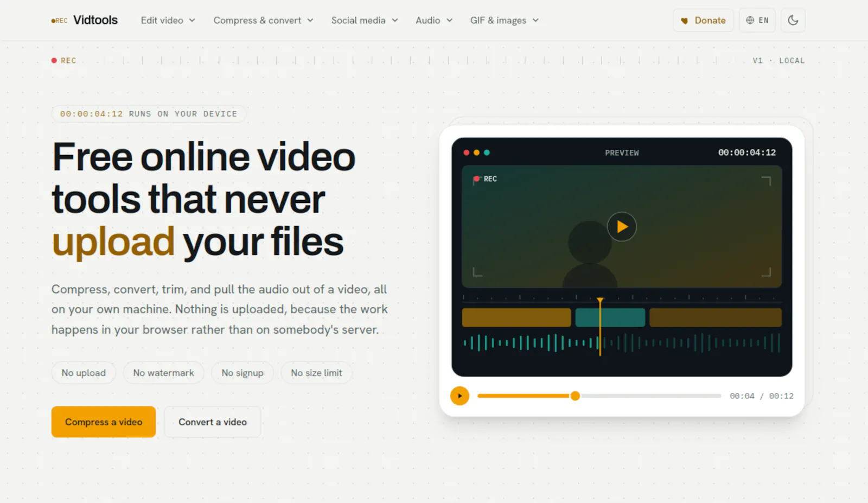Expand the Edit video chevron
Viewport: 868px width, 503px height.
pyautogui.click(x=192, y=20)
